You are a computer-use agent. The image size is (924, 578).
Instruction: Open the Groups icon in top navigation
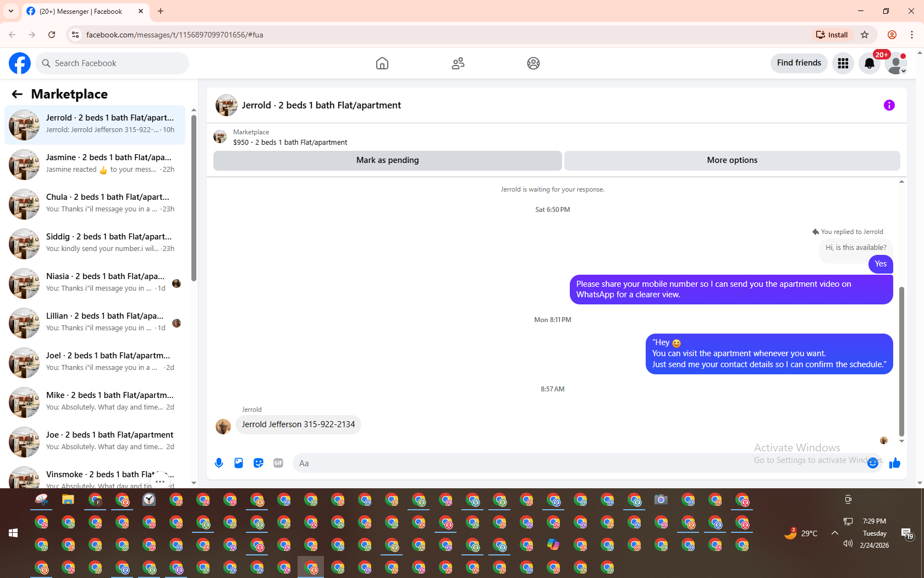(x=533, y=63)
